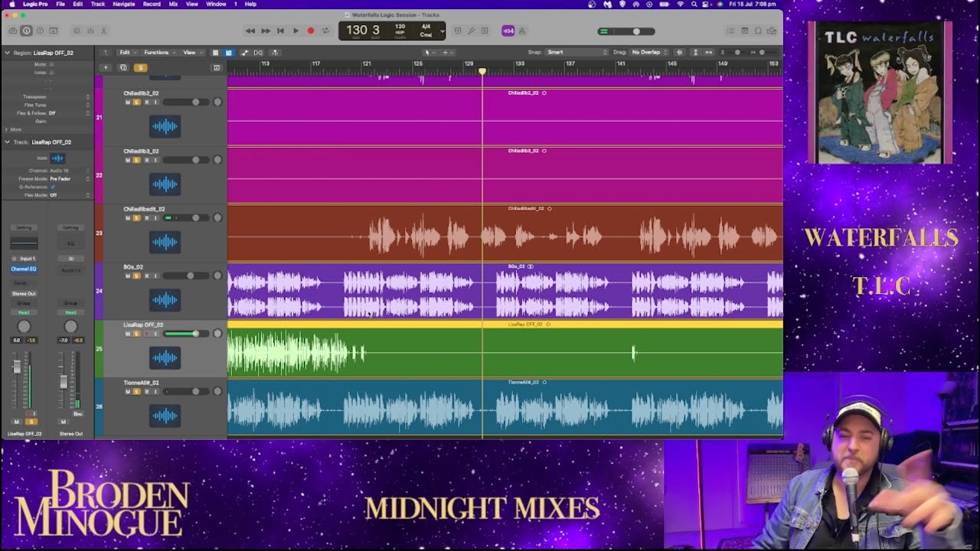
Task: Go to beginning of project
Action: 280,31
